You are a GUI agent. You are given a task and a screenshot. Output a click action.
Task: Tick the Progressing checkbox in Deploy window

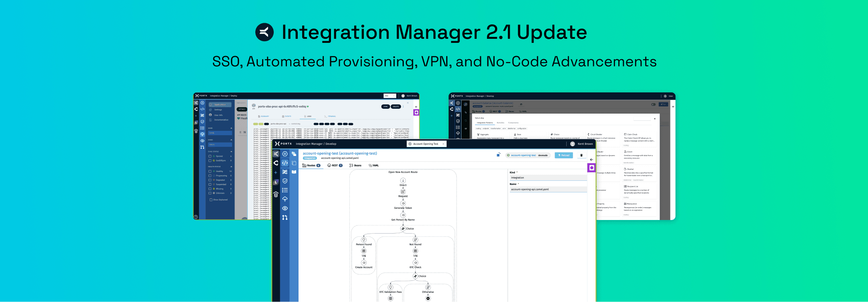coord(210,176)
